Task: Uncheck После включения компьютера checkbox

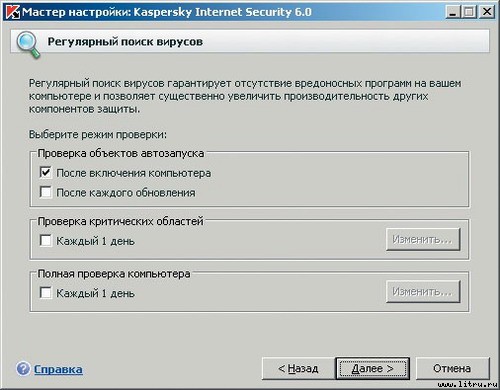Action: 46,173
